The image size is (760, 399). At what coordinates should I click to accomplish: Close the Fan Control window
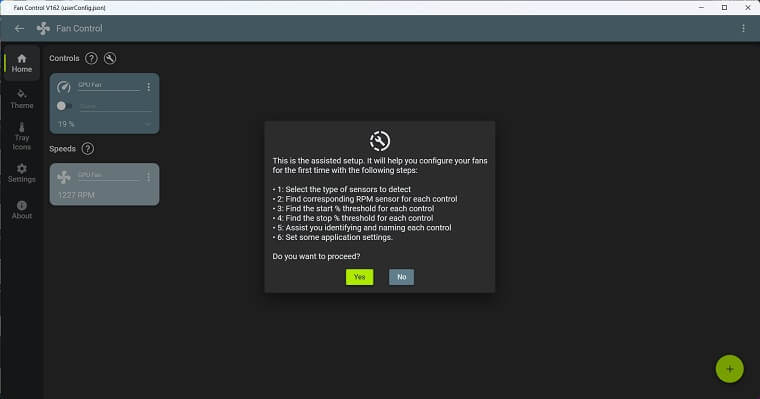click(748, 8)
